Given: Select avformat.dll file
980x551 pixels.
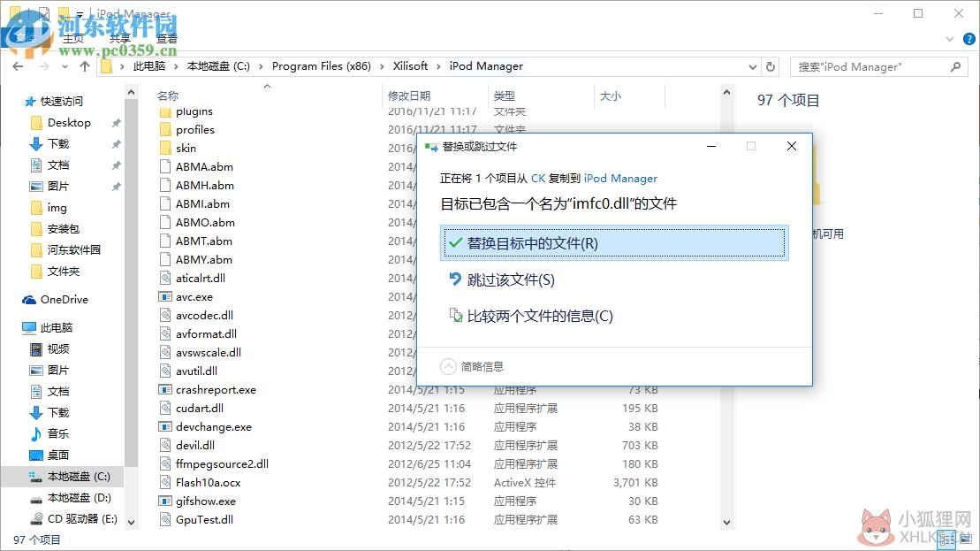Looking at the screenshot, I should pyautogui.click(x=206, y=334).
